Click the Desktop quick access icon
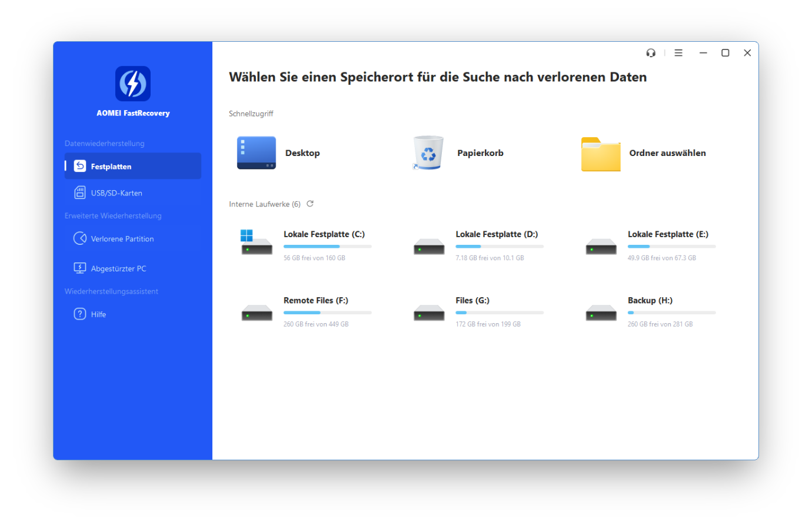This screenshot has height=525, width=812. [x=257, y=153]
